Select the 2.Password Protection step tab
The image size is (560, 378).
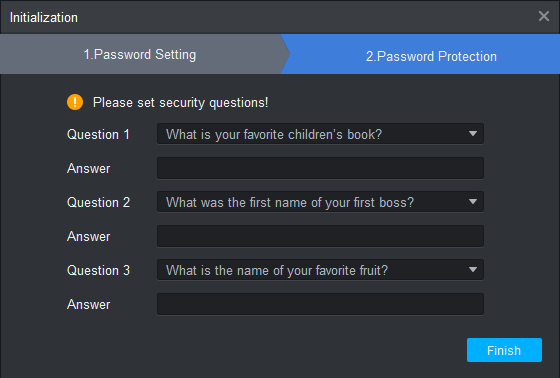431,56
